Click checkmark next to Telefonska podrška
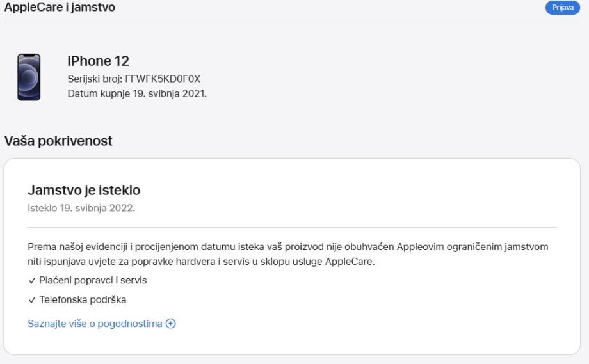589x364 pixels. (31, 299)
